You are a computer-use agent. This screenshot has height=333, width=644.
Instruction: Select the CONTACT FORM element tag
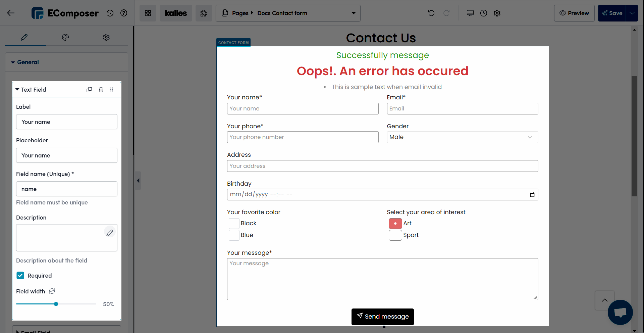[x=233, y=43]
